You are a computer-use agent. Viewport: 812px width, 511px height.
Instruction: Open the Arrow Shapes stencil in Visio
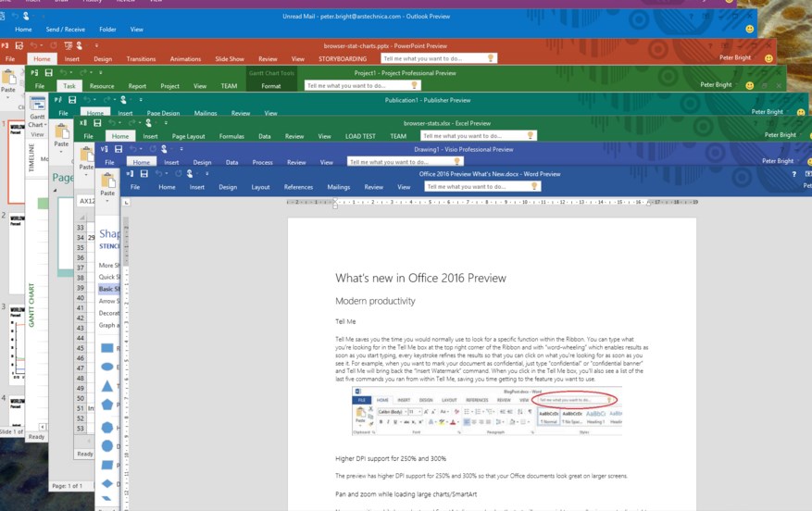[x=109, y=301]
